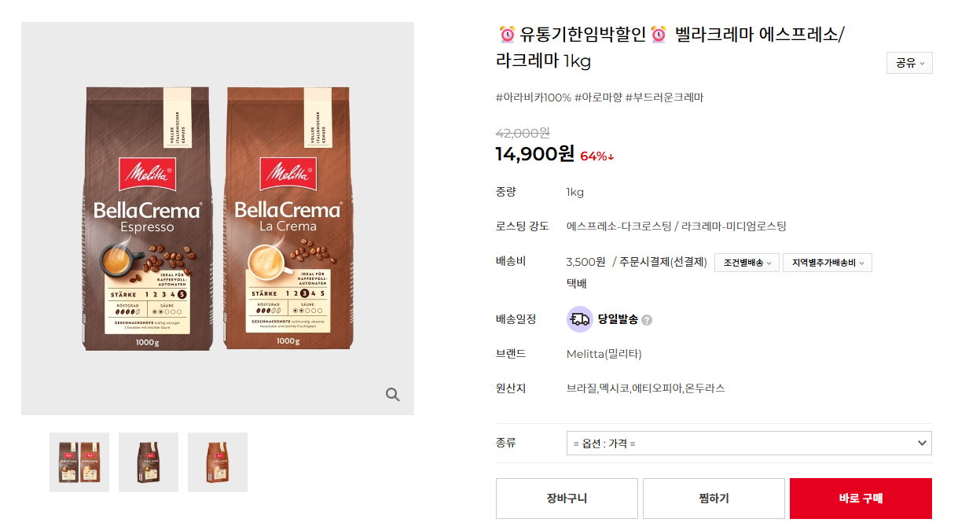This screenshot has width=980, height=530.
Task: Click the same-day delivery truck icon
Action: coord(580,319)
